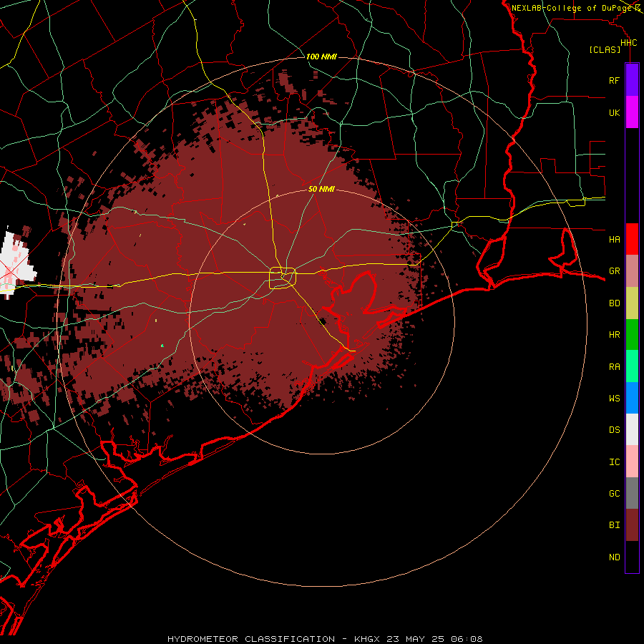Click the HA legend label
The width and height of the screenshot is (644, 644).
(x=614, y=239)
